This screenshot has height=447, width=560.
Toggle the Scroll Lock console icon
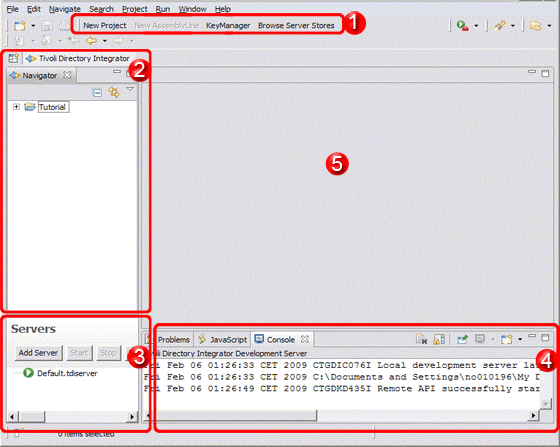tap(439, 339)
